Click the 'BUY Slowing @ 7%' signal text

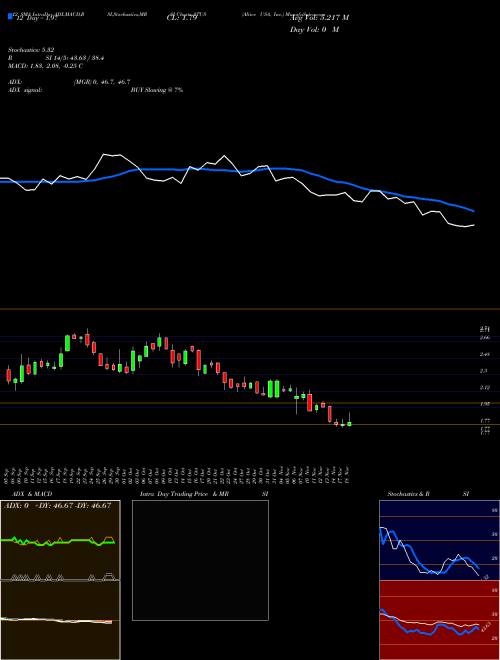pyautogui.click(x=157, y=90)
